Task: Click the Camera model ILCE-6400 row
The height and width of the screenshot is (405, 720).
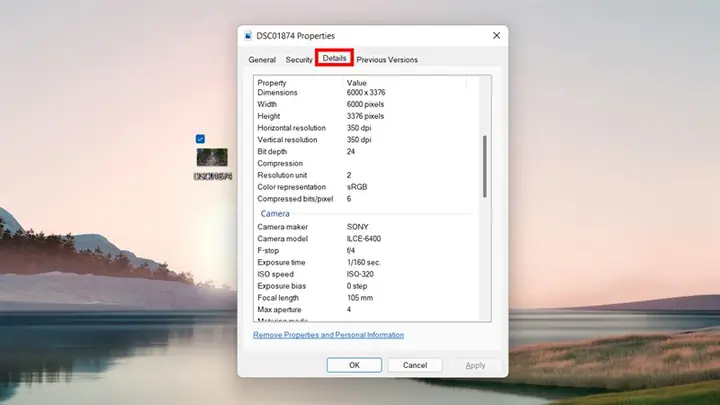Action: pos(366,239)
